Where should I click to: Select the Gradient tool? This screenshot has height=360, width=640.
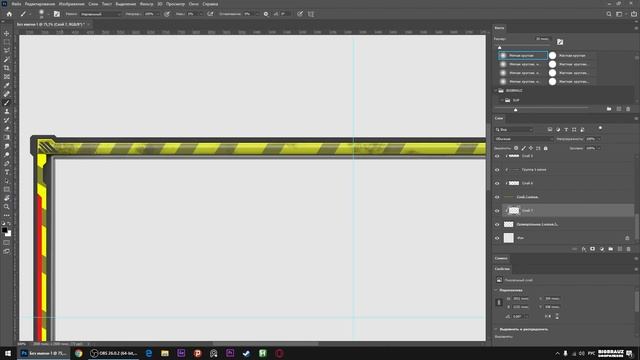[x=7, y=137]
